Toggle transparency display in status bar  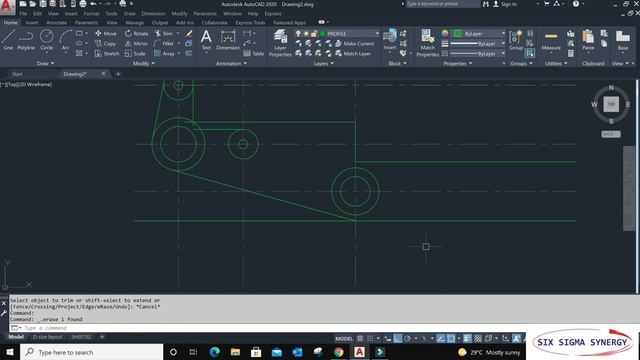coord(478,338)
